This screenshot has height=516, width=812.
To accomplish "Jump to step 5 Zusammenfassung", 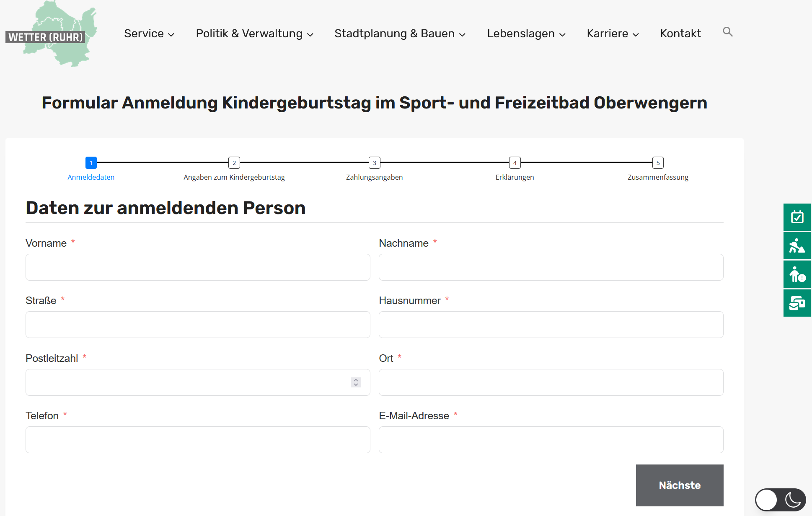I will point(657,163).
